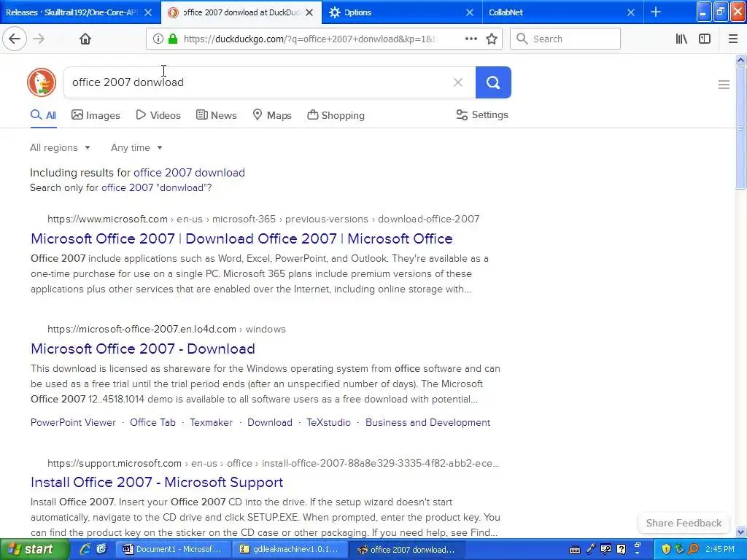The height and width of the screenshot is (560, 747).
Task: Bookmark this page with the star icon
Action: (x=492, y=39)
